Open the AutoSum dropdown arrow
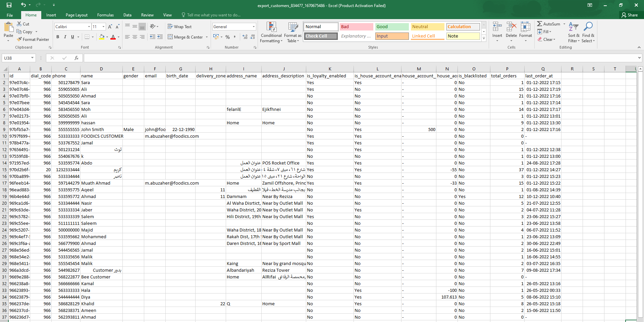Screen dimensions: 644x322 pyautogui.click(x=564, y=24)
